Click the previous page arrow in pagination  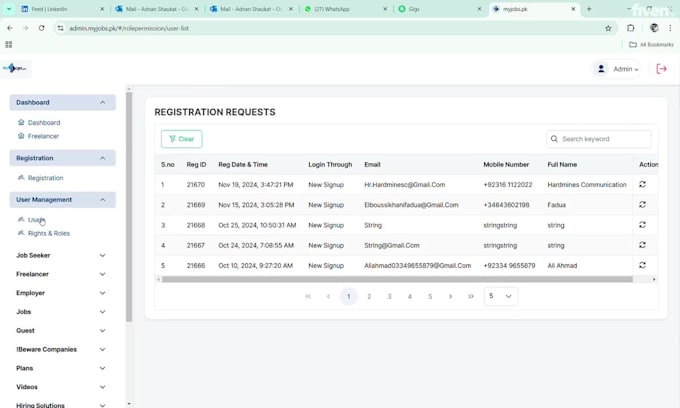328,297
